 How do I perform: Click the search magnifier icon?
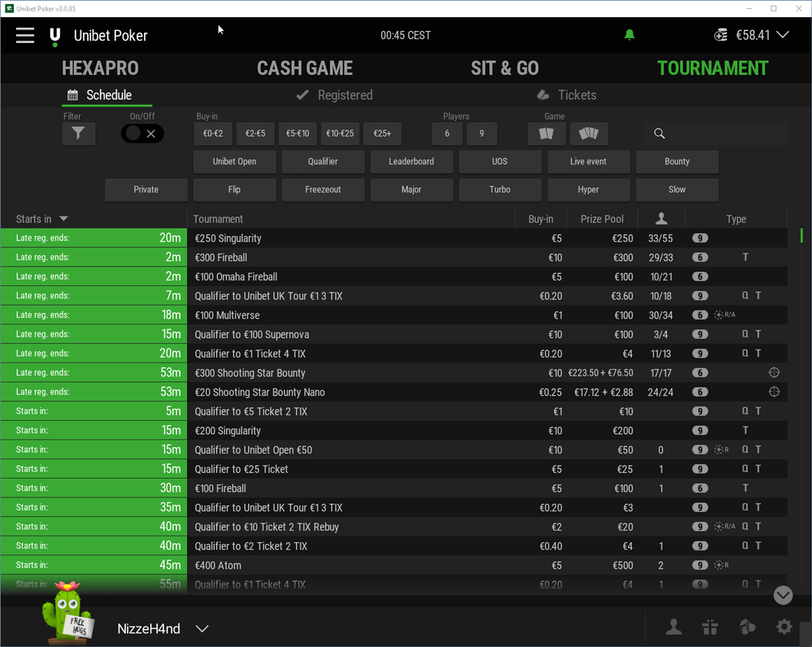coord(659,133)
